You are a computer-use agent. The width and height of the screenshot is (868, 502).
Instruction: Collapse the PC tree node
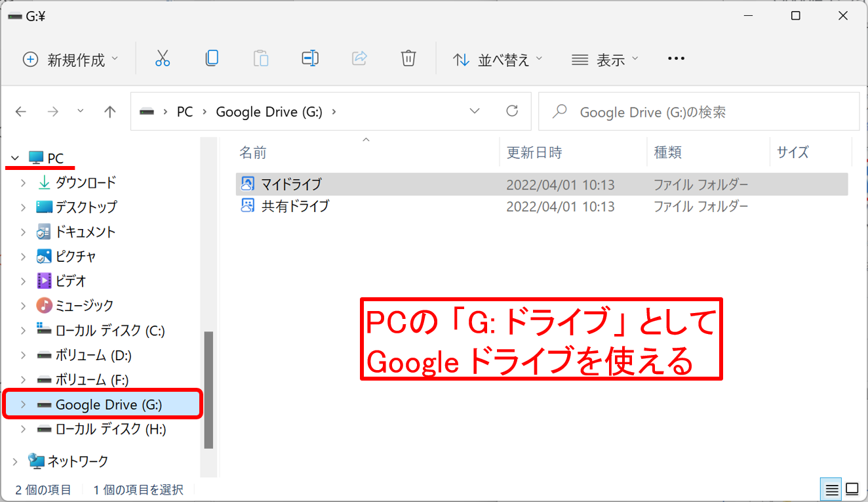tap(15, 158)
